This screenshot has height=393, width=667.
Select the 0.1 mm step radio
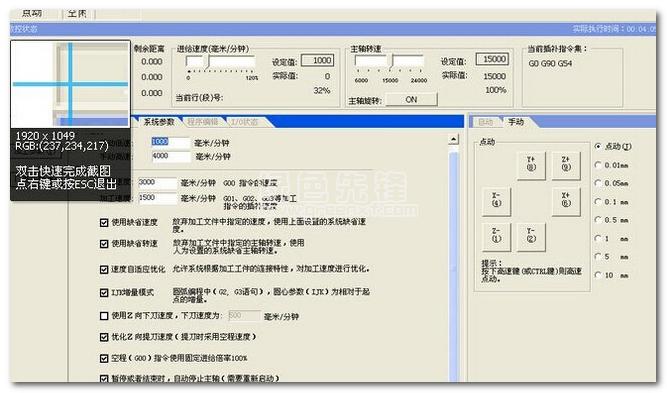[598, 202]
